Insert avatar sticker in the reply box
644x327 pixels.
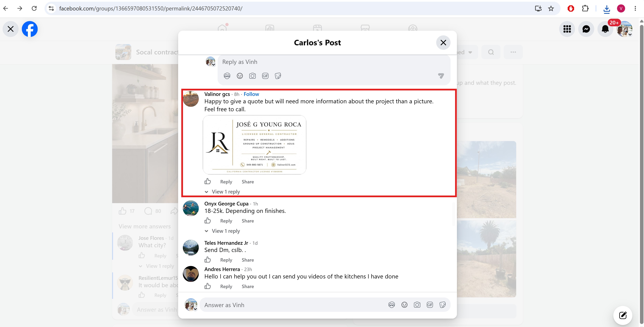(x=227, y=76)
